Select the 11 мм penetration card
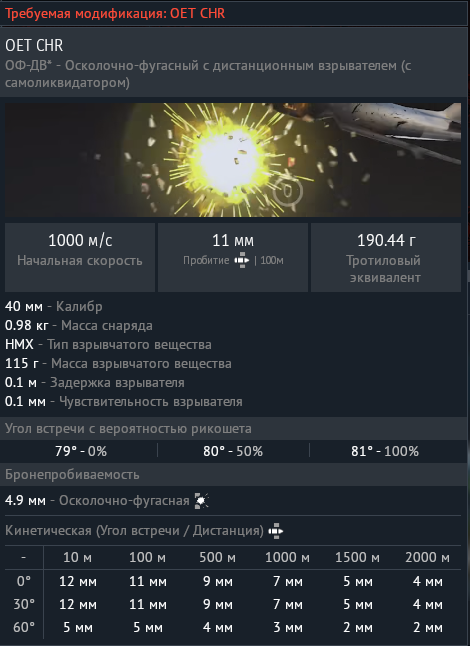The image size is (470, 646). pyautogui.click(x=233, y=257)
